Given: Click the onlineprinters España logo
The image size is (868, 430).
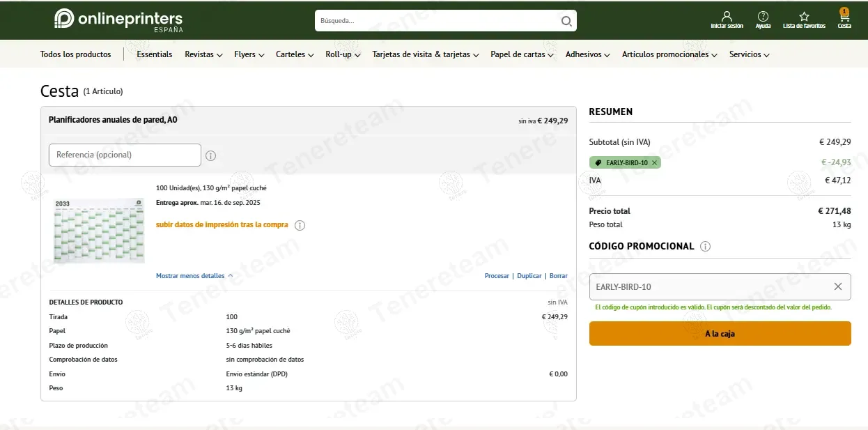Looking at the screenshot, I should coord(118,20).
